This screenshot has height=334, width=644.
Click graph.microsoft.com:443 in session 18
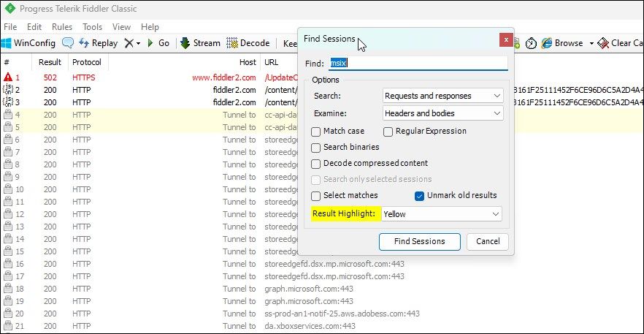(309, 289)
